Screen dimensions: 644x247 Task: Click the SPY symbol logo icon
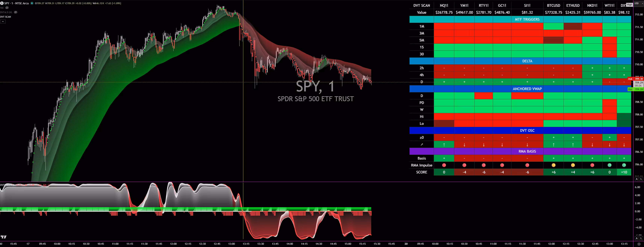[2, 3]
